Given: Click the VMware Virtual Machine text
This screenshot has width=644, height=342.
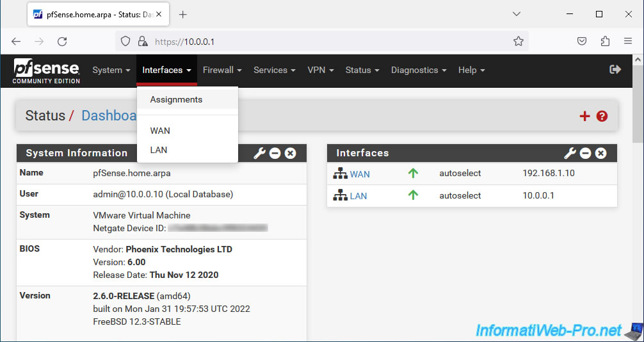Looking at the screenshot, I should pos(141,215).
